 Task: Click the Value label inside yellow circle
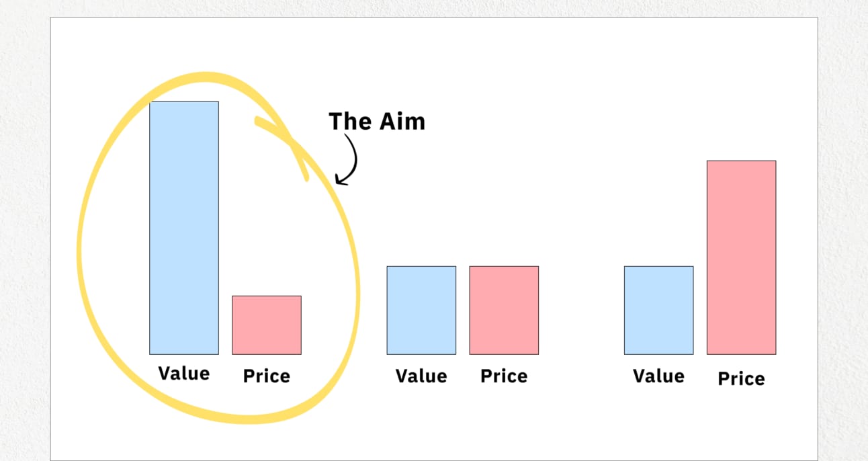184,373
